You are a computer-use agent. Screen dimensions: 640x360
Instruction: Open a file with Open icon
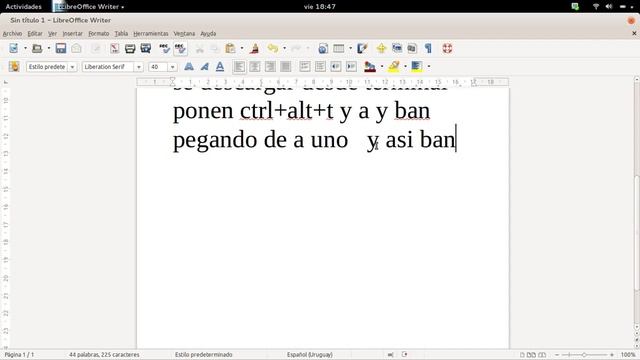coord(37,48)
